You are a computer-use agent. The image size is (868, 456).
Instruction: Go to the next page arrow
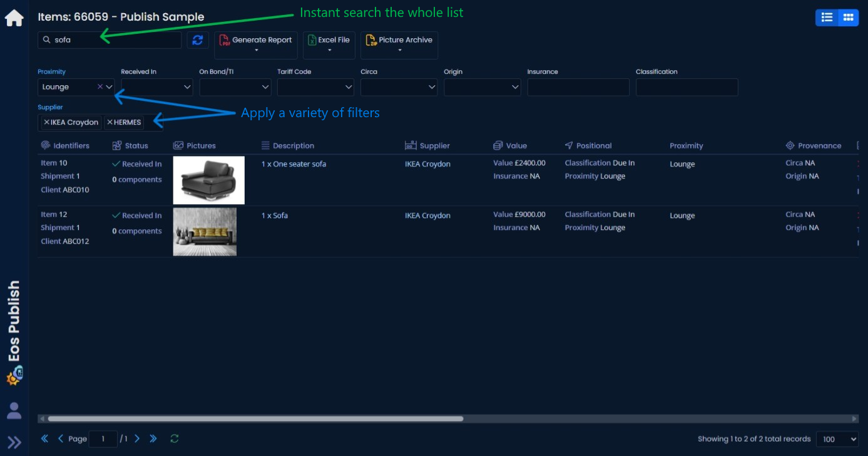pos(137,438)
